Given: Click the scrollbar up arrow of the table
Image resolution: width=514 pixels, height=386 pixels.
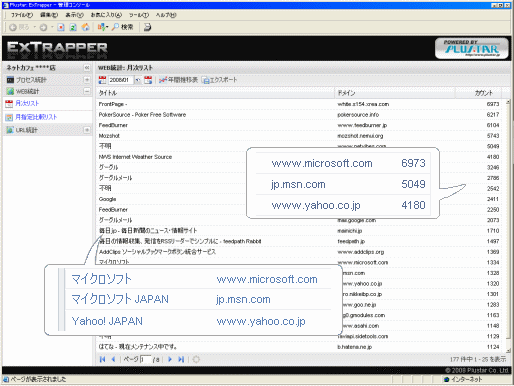Looking at the screenshot, I should coord(508,102).
